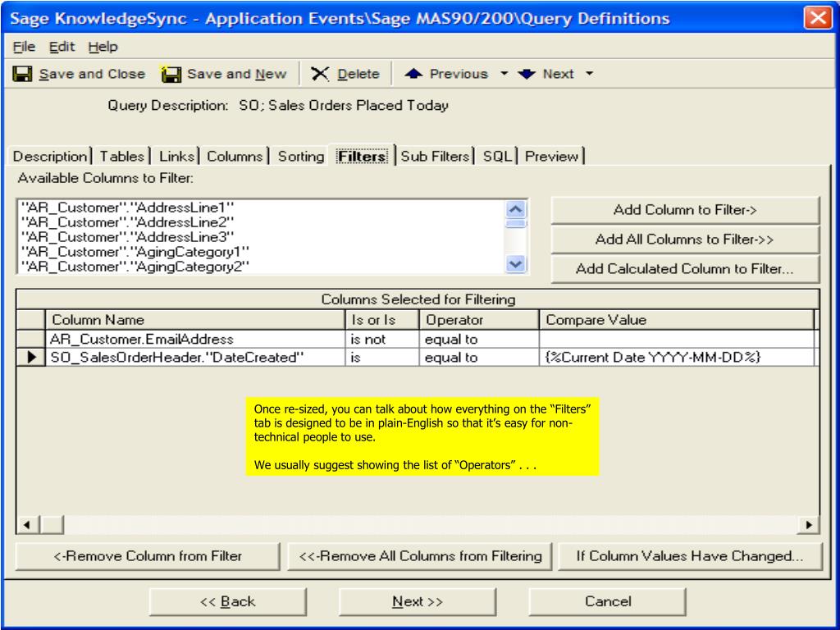
Task: Click the available columns list scrollbar thumb
Action: click(516, 223)
